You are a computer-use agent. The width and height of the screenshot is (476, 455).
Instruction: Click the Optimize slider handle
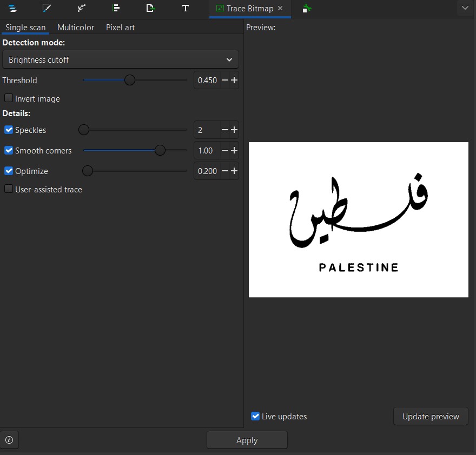click(x=88, y=171)
